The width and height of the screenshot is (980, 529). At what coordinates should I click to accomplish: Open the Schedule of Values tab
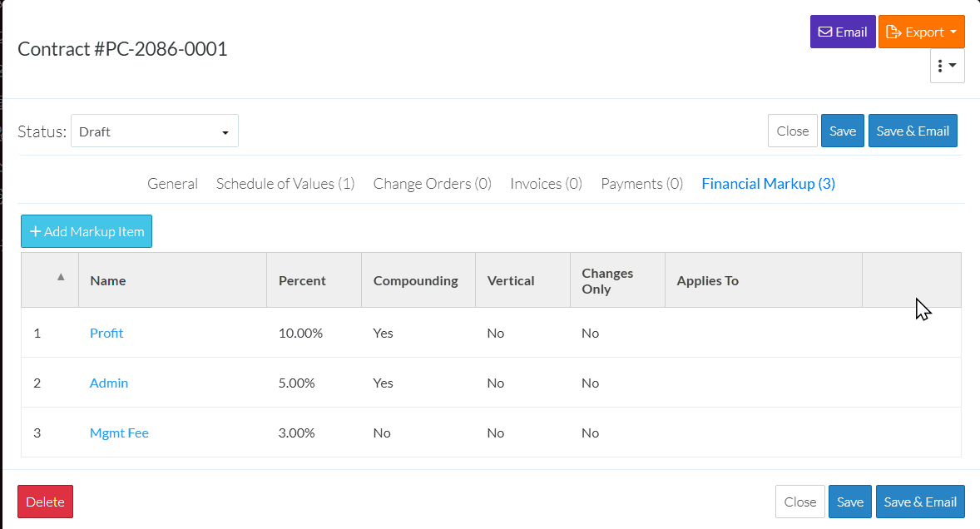pyautogui.click(x=285, y=184)
